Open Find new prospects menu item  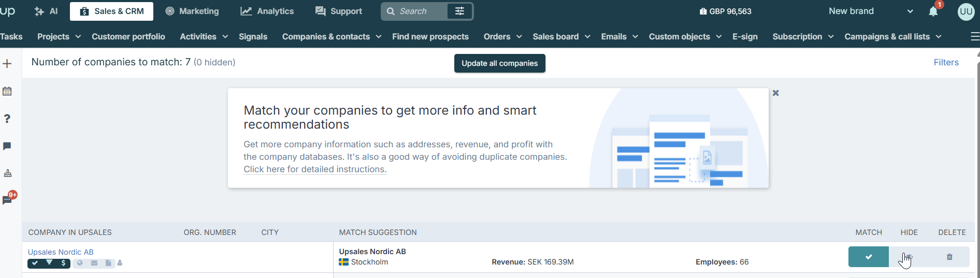(x=430, y=36)
